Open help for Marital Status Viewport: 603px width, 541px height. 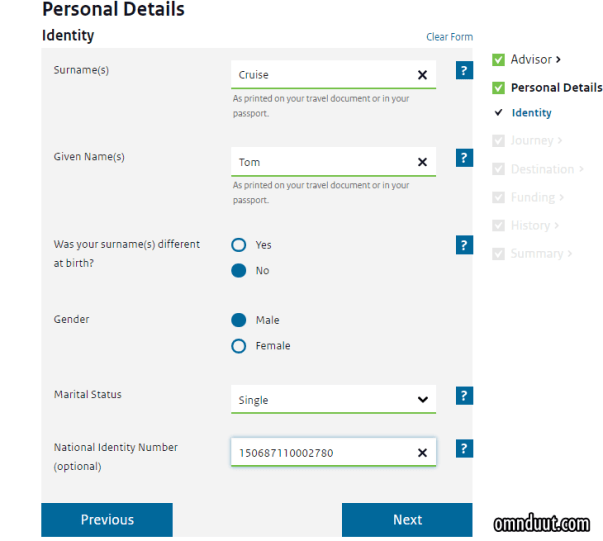pyautogui.click(x=464, y=396)
